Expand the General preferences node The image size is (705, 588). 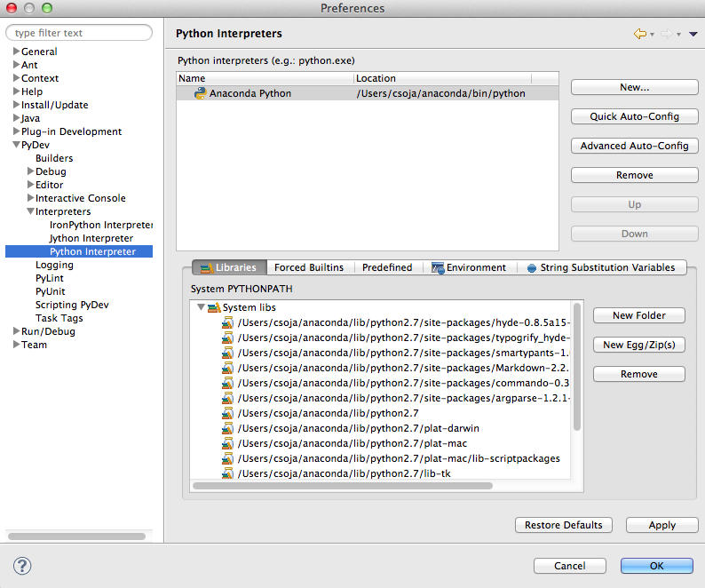[x=17, y=51]
